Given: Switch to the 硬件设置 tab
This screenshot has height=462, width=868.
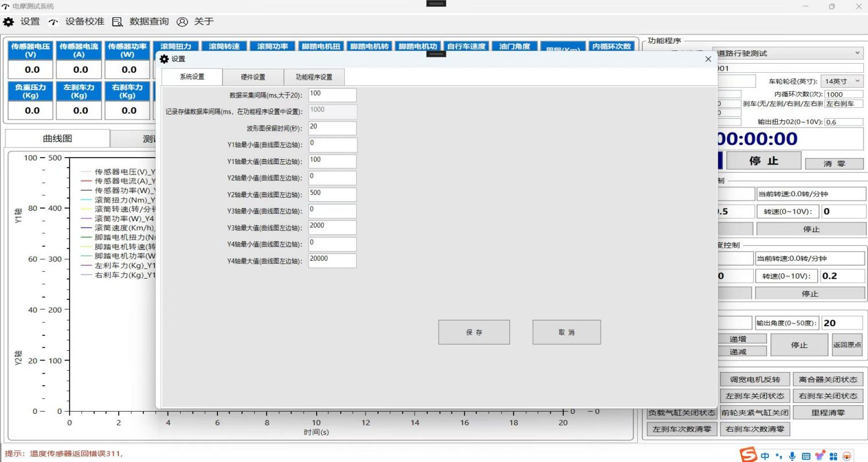Looking at the screenshot, I should click(x=252, y=77).
